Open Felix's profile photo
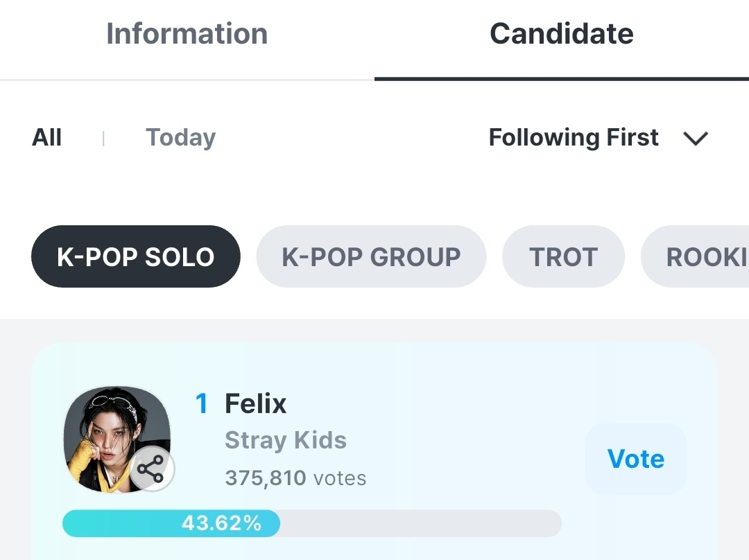This screenshot has height=560, width=749. [111, 430]
